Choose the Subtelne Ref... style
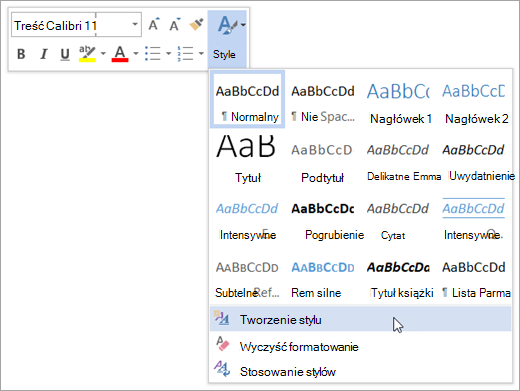520x391 pixels. pos(247,276)
